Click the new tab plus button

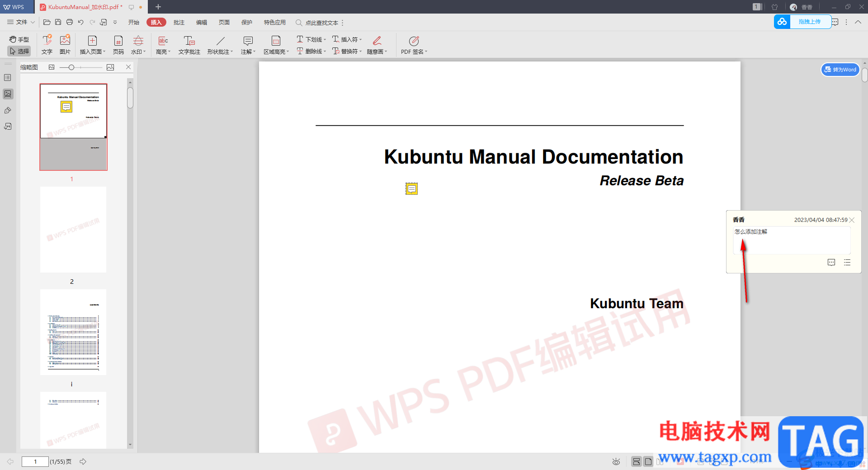(158, 7)
